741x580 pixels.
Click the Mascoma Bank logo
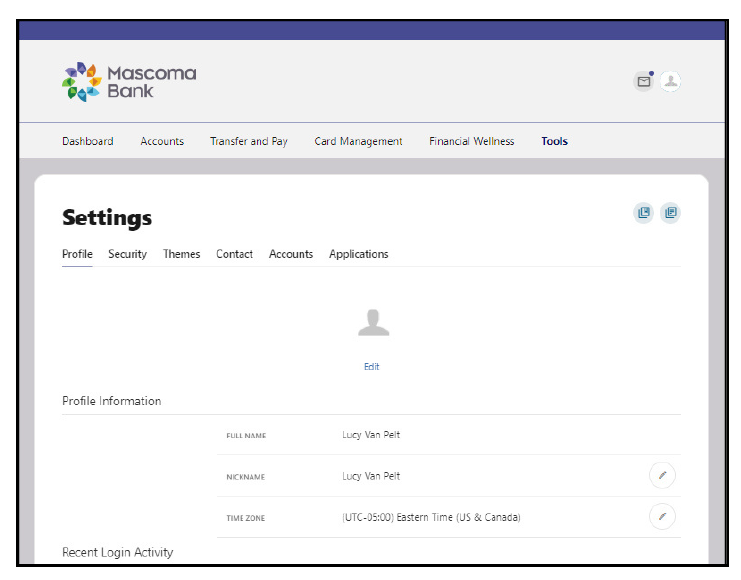point(129,82)
